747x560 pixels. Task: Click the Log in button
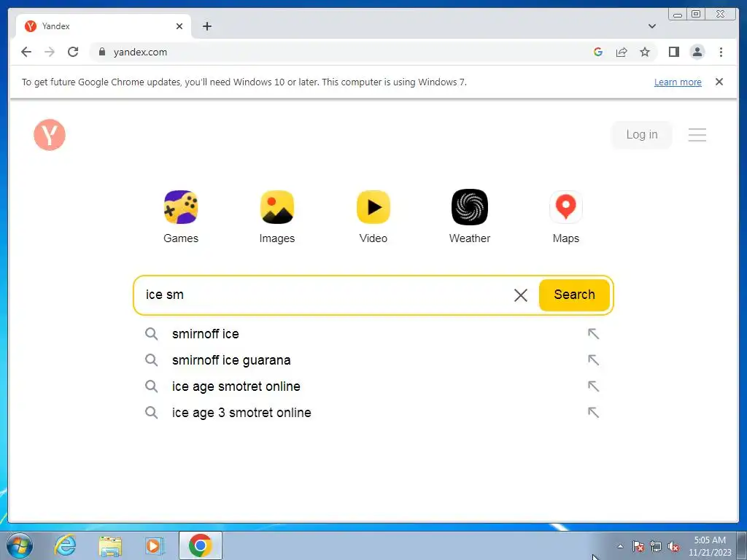pyautogui.click(x=641, y=135)
